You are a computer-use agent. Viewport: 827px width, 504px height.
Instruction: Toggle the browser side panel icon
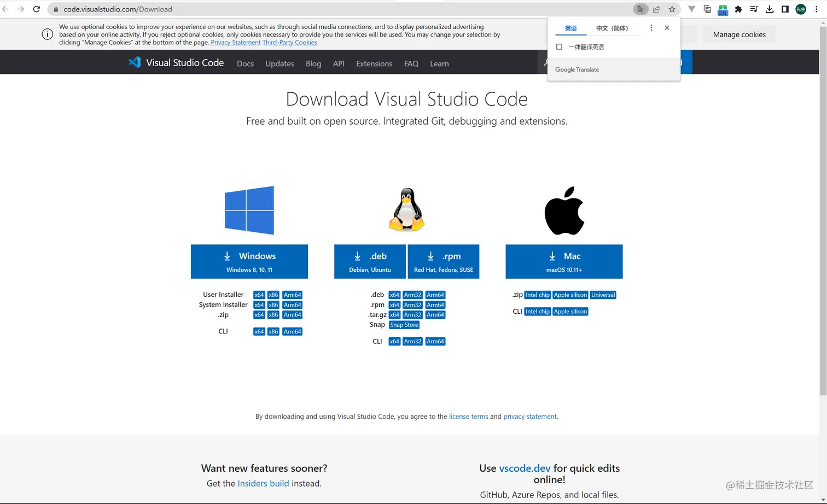coord(785,9)
